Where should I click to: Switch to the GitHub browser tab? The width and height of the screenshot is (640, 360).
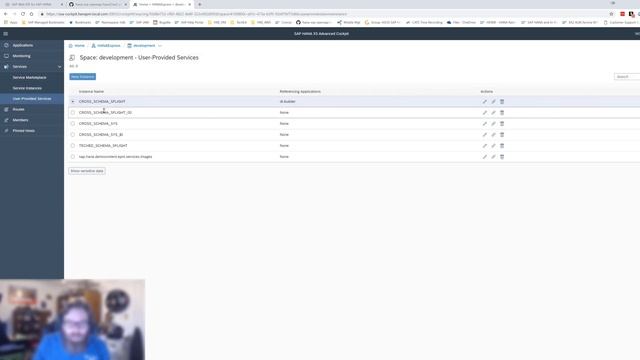click(x=98, y=4)
